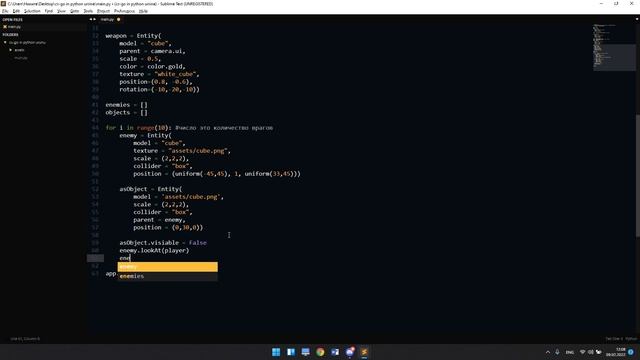Open the Wi-Fi network tray icon
Viewport: 640px width, 360px height.
[583, 352]
